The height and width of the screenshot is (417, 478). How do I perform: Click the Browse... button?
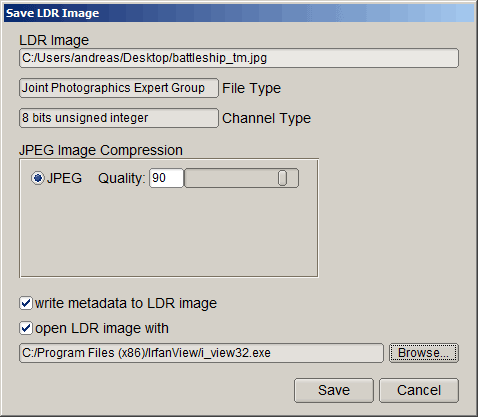[x=424, y=353]
